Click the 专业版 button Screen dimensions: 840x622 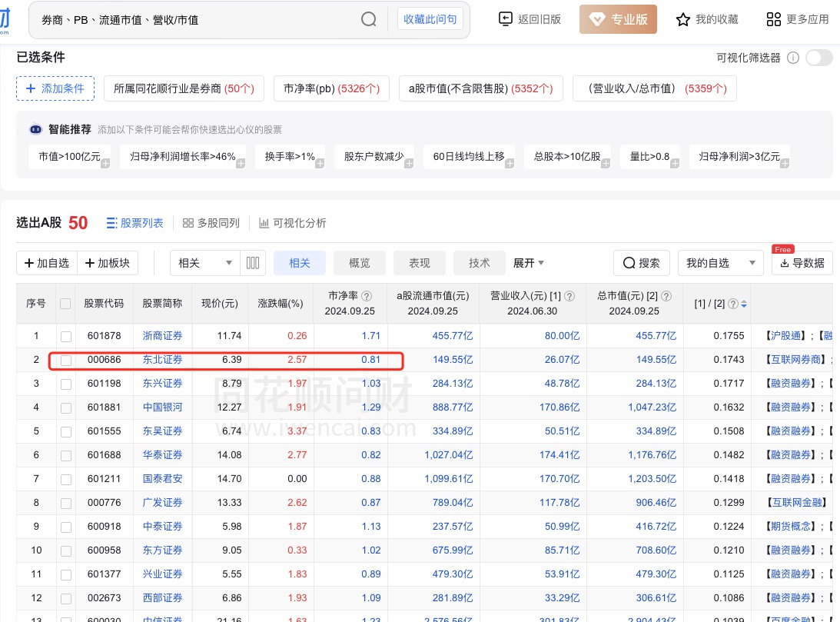(x=618, y=19)
